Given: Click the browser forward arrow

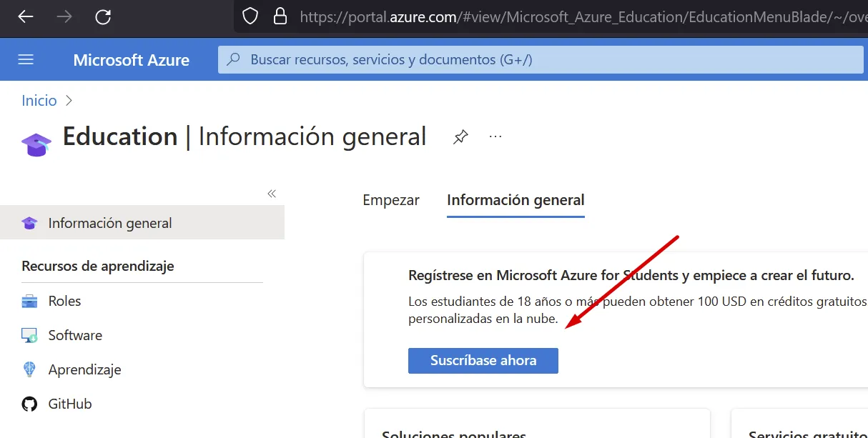Looking at the screenshot, I should pos(64,16).
